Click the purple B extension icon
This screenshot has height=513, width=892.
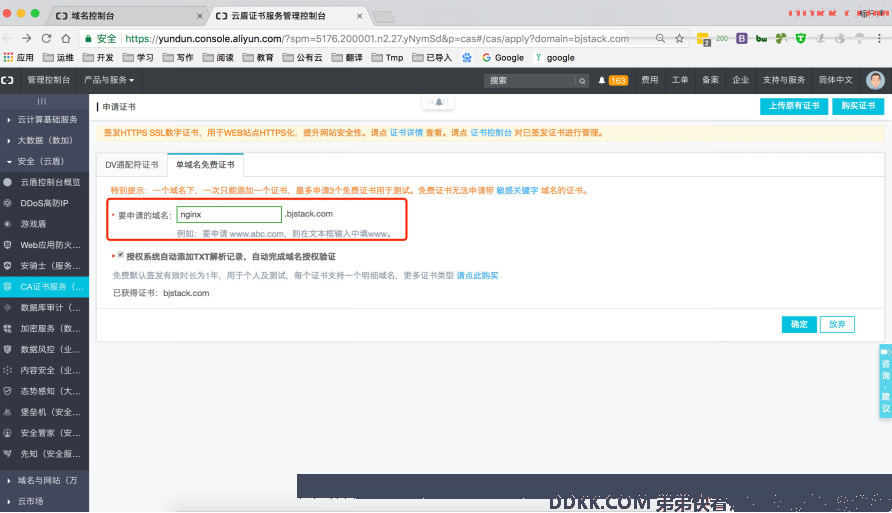click(x=741, y=38)
